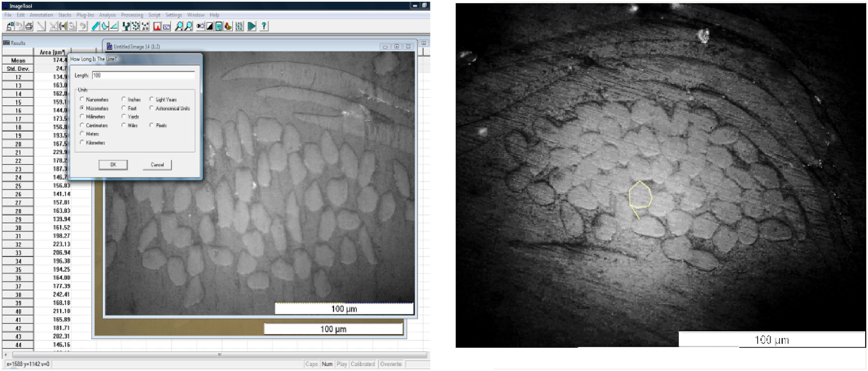Pick Inches in the Units group
The image size is (868, 371).
point(123,99)
